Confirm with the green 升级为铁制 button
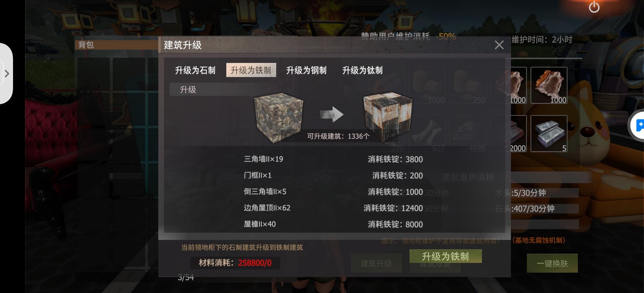This screenshot has height=293, width=644. (x=445, y=256)
